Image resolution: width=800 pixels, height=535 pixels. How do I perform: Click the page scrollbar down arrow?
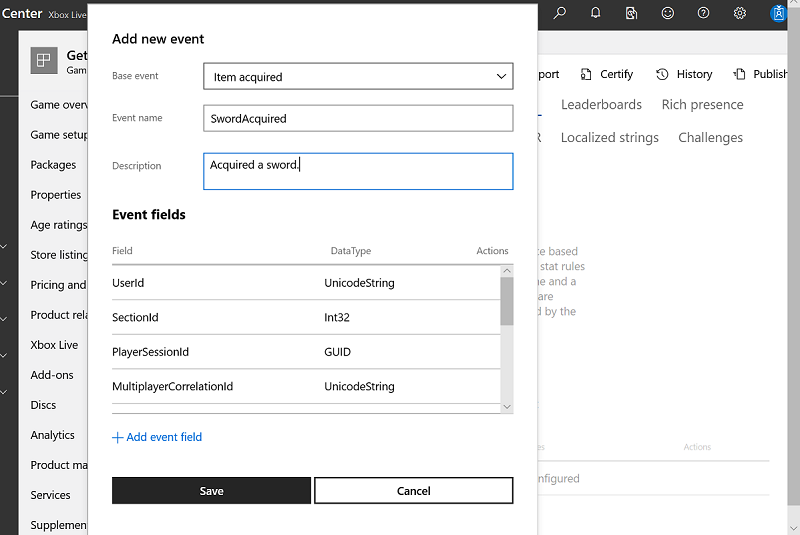point(793,528)
